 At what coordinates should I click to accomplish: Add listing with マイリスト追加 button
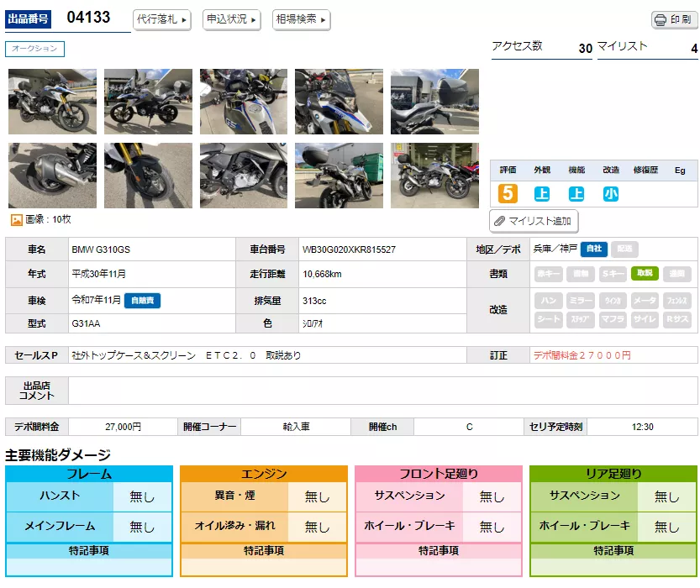click(534, 221)
